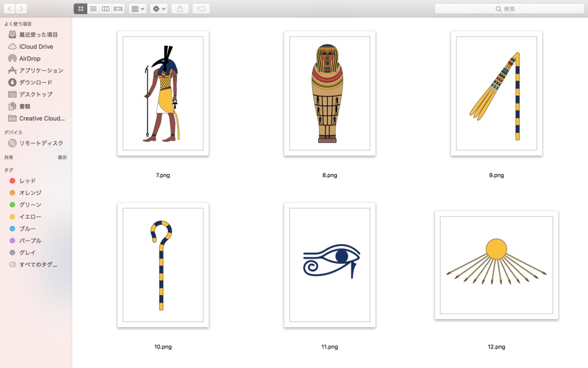Click the 9.png file name
Image resolution: width=588 pixels, height=368 pixels.
497,175
